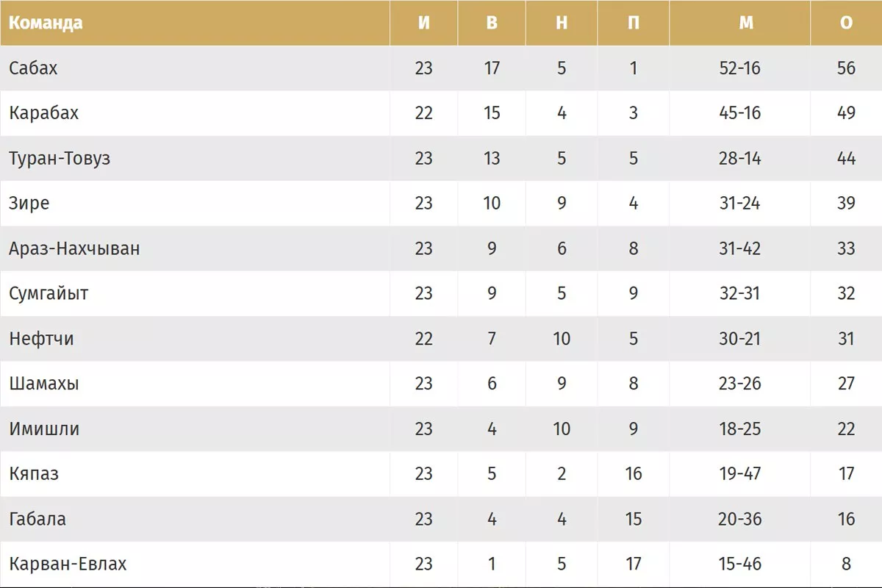Select the В column header
Viewport: 882px width, 588px height.
click(492, 23)
